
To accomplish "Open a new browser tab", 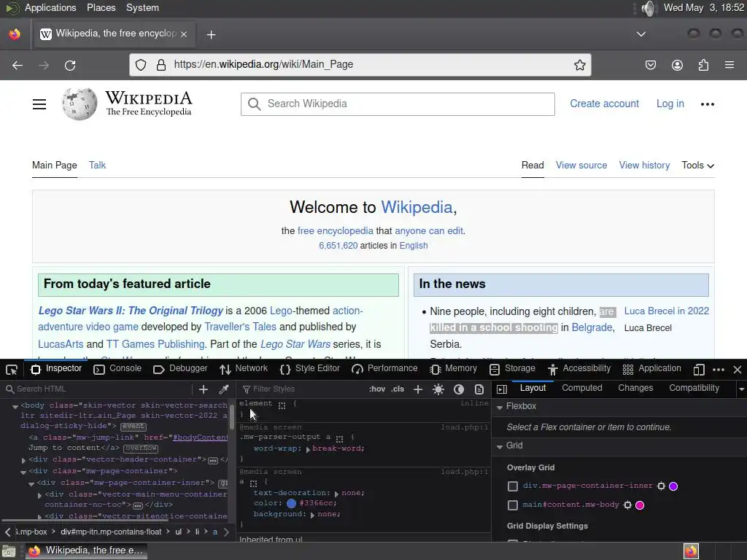I will click(211, 35).
